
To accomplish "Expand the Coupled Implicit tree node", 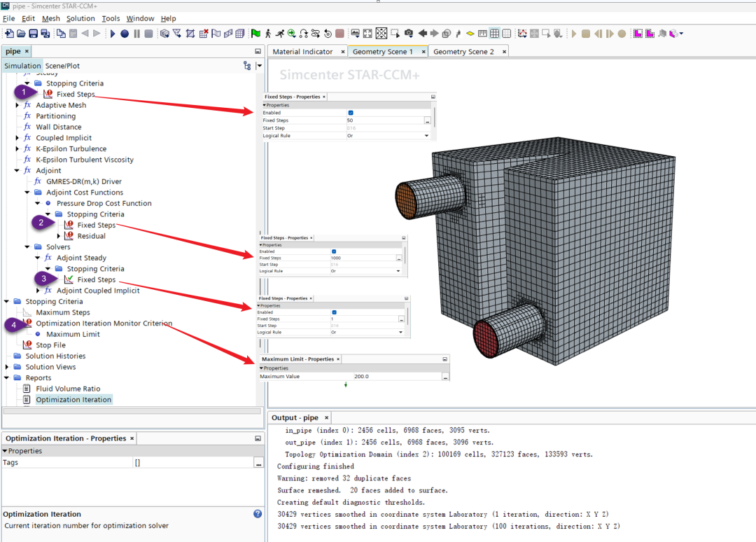I will (17, 138).
